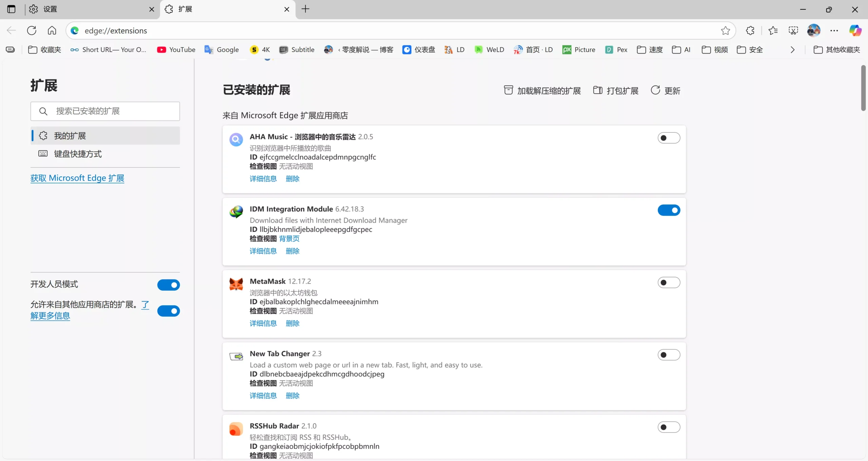This screenshot has width=868, height=461.
Task: Open the AI bookmarks folder
Action: 681,49
